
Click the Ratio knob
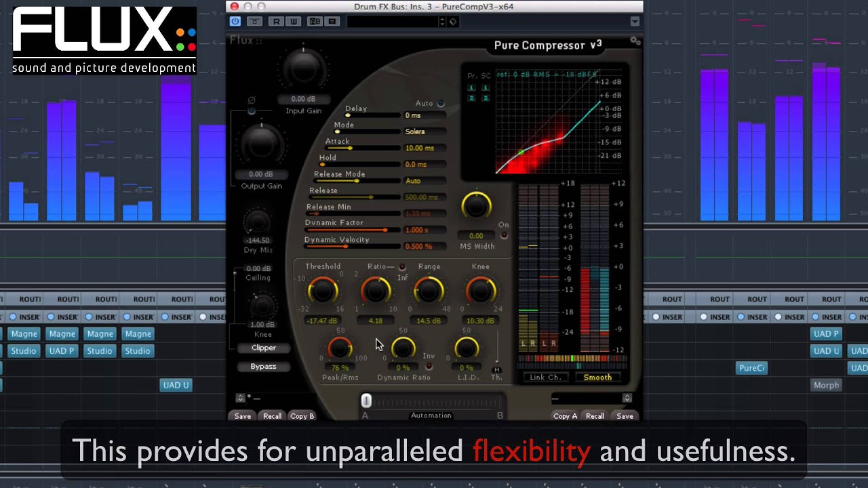[376, 291]
